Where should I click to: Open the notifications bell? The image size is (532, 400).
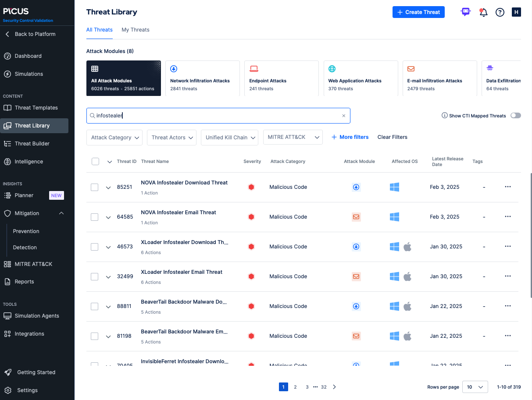coord(483,12)
